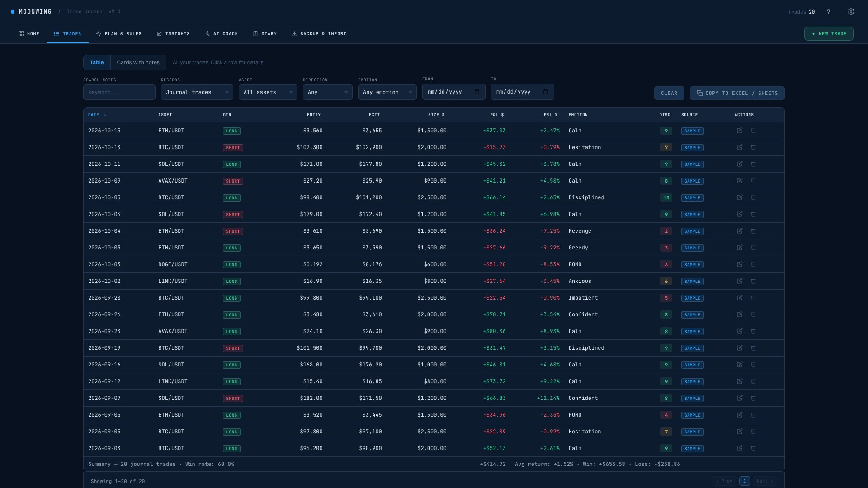Edit the 2026-10-15 ETH/USDT trade

pos(740,131)
